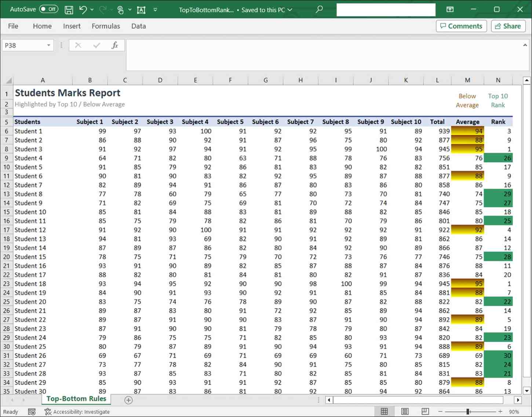532x417 pixels.
Task: Click the 'Top 10 Rank' legend label
Action: [x=498, y=101]
